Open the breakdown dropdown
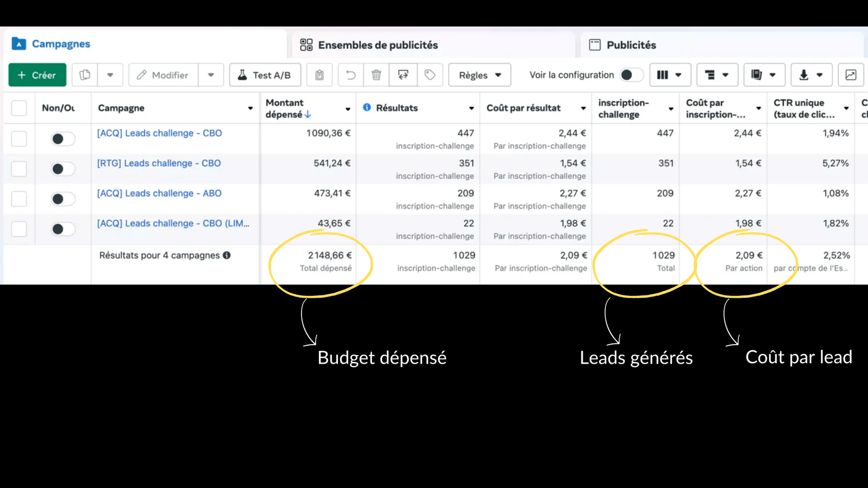868x488 pixels. click(x=717, y=75)
